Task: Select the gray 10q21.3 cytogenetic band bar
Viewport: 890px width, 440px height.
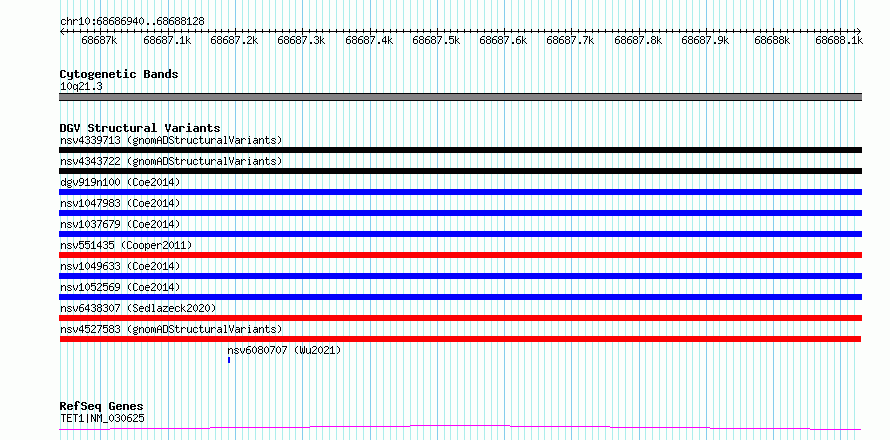Action: coord(460,97)
